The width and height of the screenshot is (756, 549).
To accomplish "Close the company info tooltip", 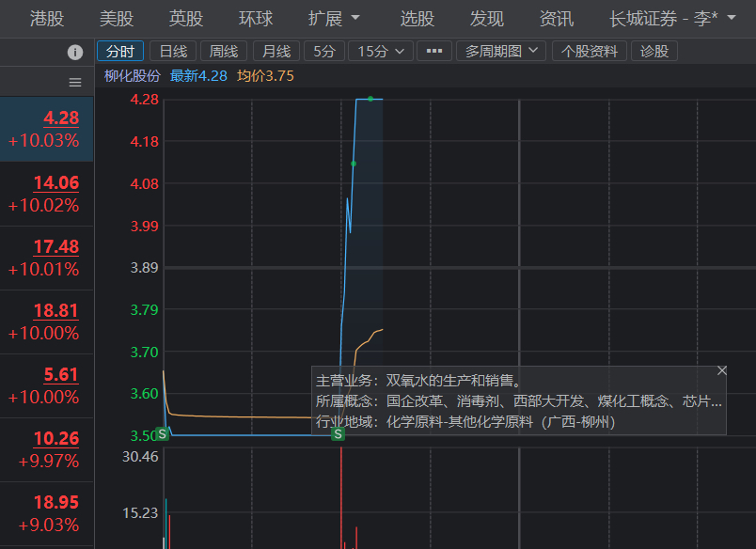I will click(722, 370).
